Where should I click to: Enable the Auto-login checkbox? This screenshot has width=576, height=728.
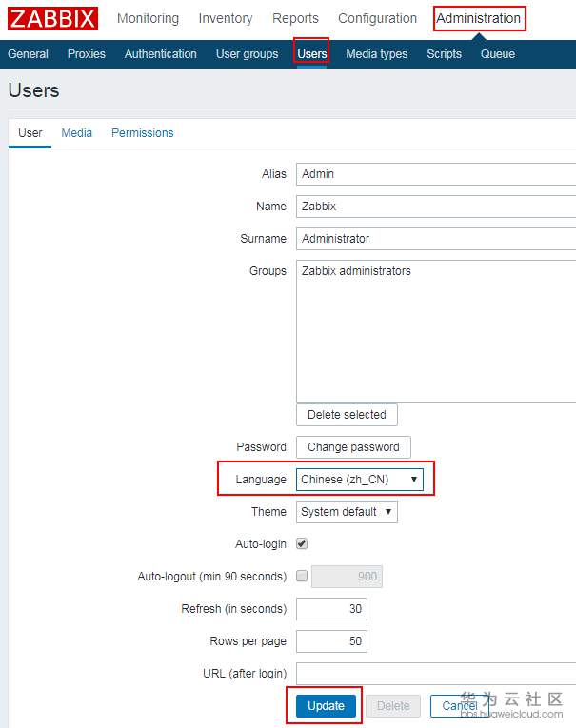pos(302,543)
